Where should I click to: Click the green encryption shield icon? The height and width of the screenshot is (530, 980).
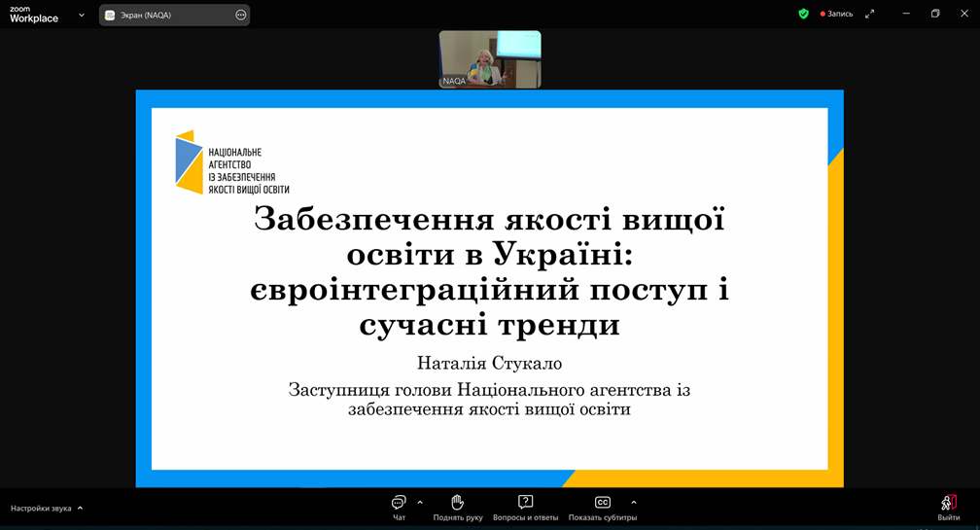coord(804,14)
